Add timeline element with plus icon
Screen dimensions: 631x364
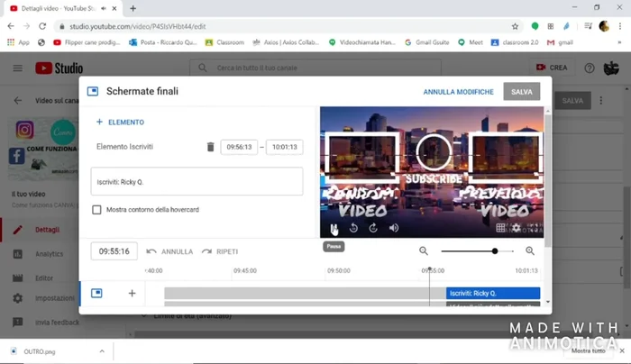tap(132, 293)
